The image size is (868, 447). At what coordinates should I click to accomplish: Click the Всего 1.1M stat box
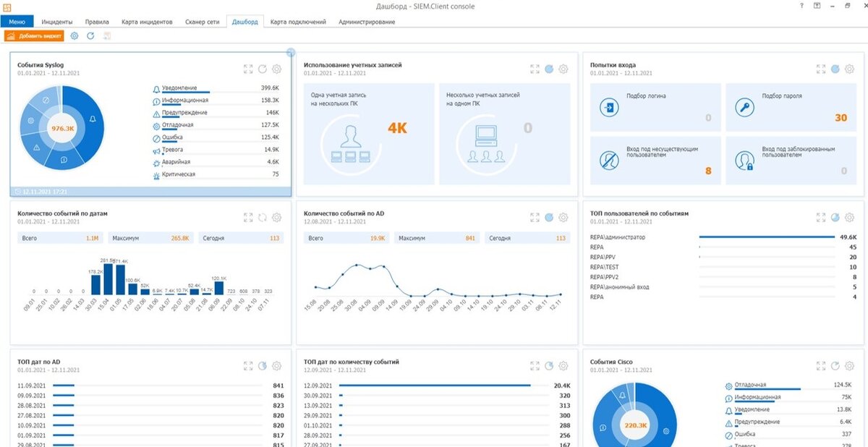[x=61, y=238]
